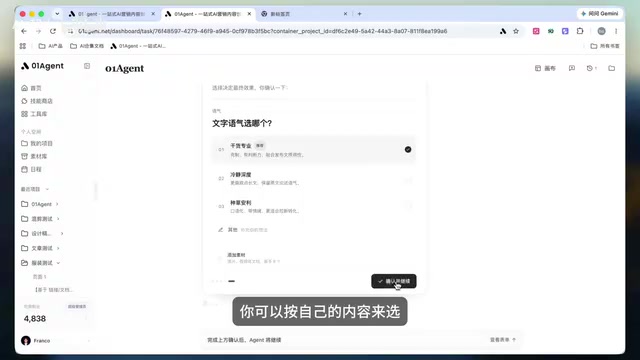
Task: Click the 问问 Gemini button
Action: 599,13
